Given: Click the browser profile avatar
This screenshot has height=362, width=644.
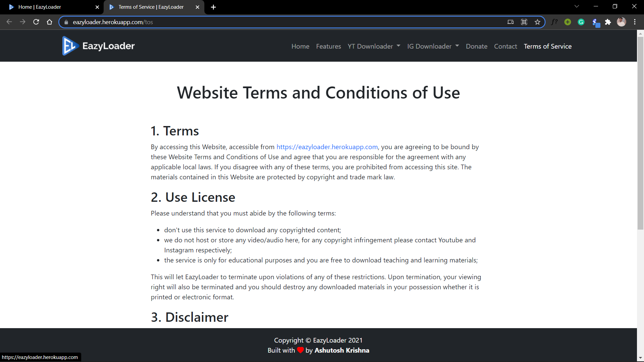Looking at the screenshot, I should click(622, 22).
